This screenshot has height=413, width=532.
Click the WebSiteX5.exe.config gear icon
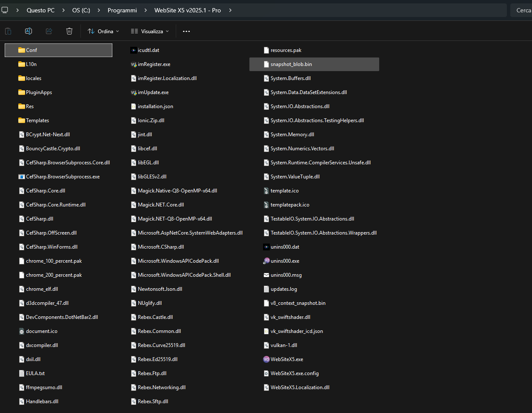(266, 373)
